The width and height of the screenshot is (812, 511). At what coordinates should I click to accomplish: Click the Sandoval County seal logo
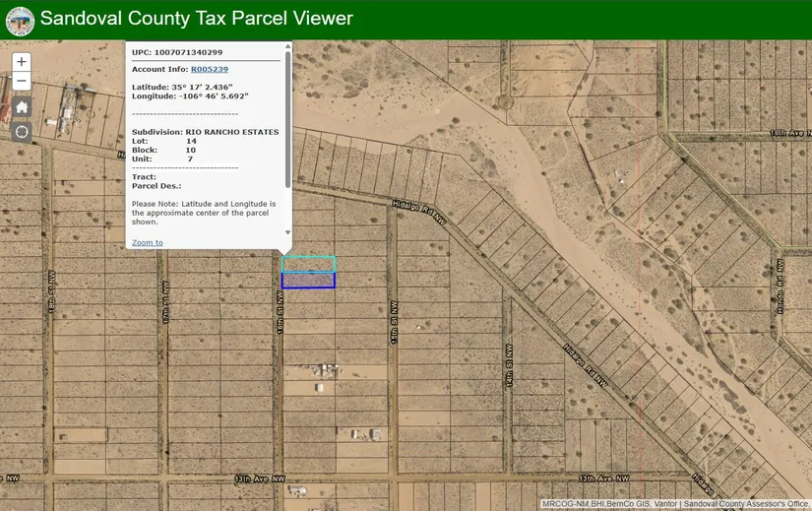point(20,20)
